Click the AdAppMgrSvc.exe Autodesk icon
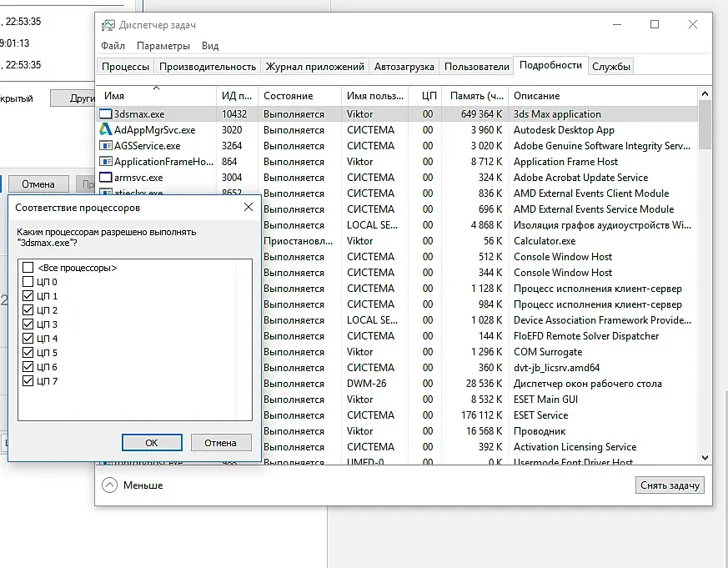 106,130
